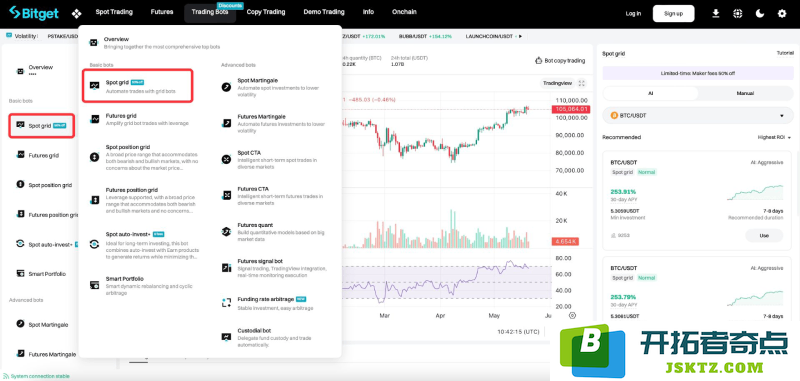The image size is (800, 381).
Task: Open the Tutorial link
Action: [x=785, y=53]
